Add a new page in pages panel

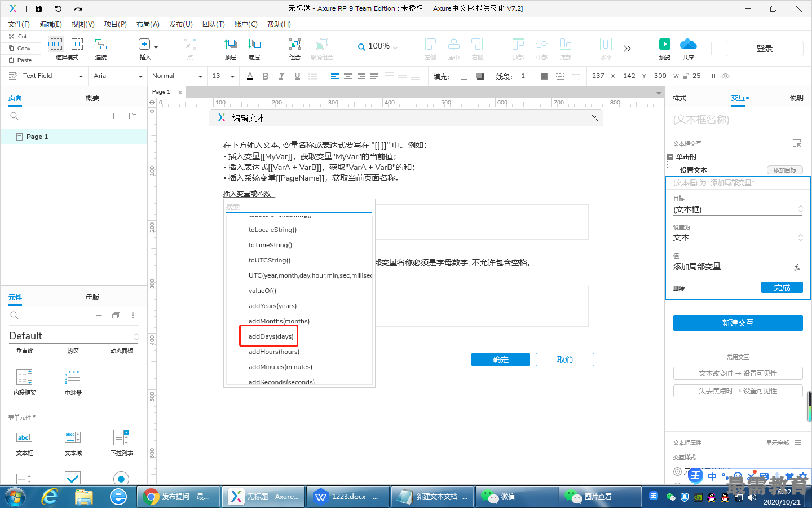click(116, 116)
